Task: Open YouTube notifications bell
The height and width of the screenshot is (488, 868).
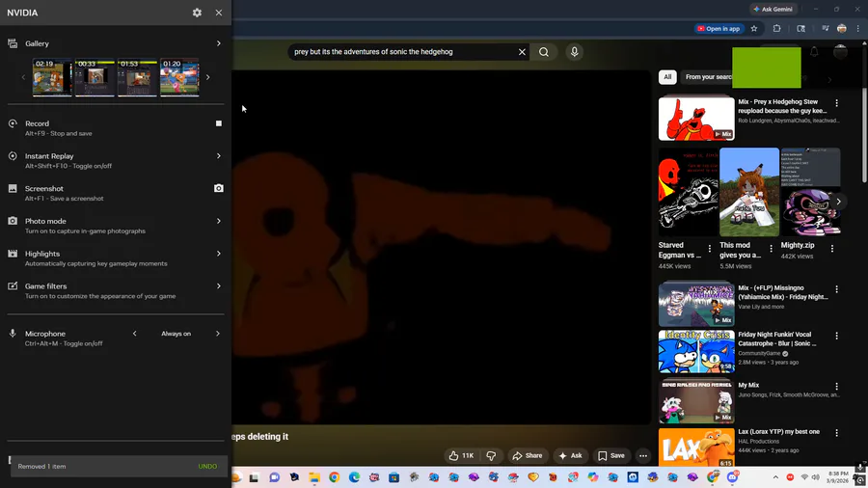Action: click(x=814, y=52)
